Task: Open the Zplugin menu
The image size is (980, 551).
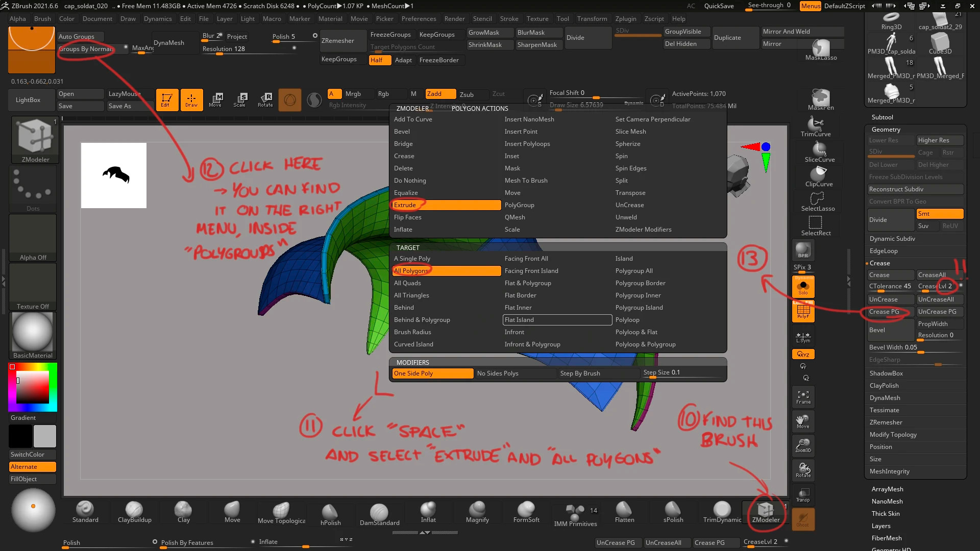Action: 625,19
